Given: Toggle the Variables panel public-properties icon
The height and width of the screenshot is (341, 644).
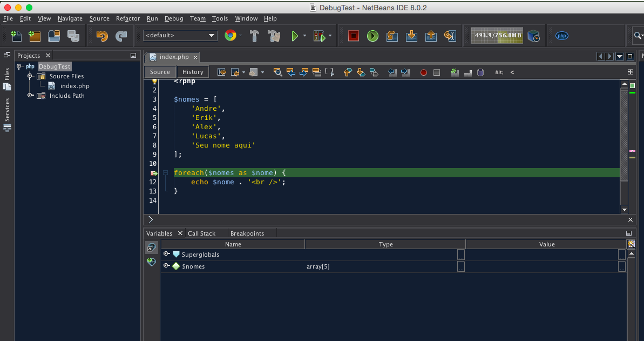Looking at the screenshot, I should pyautogui.click(x=152, y=247).
